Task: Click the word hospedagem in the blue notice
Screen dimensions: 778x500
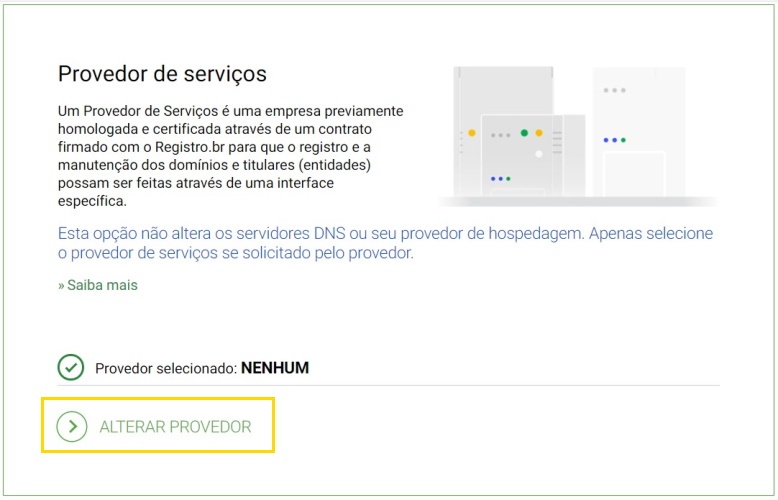Action: [535, 234]
